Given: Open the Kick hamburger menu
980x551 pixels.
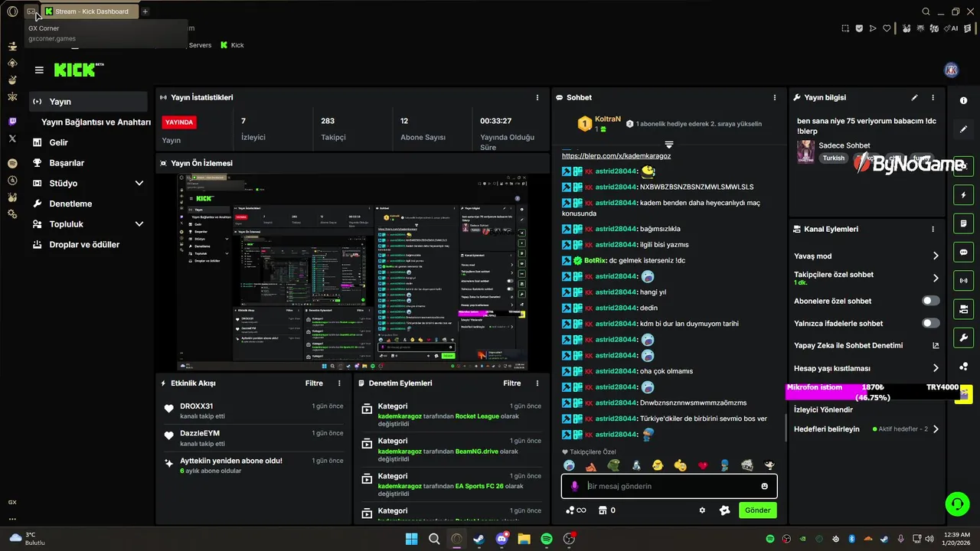Looking at the screenshot, I should 39,70.
